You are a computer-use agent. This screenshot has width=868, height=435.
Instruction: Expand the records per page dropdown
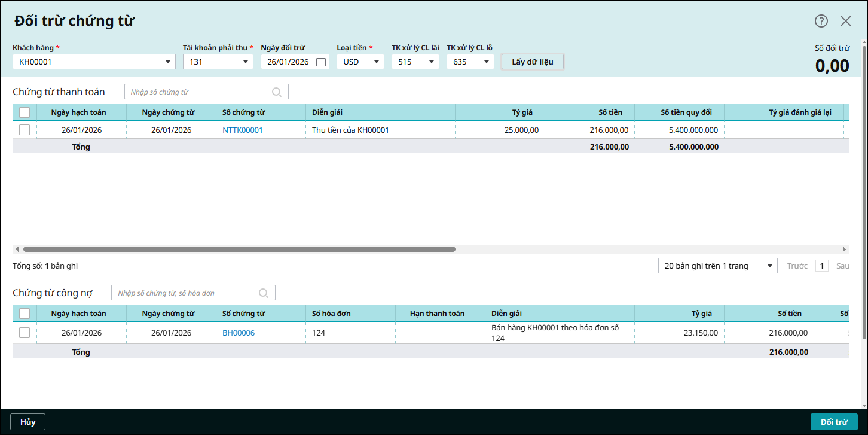pyautogui.click(x=769, y=266)
